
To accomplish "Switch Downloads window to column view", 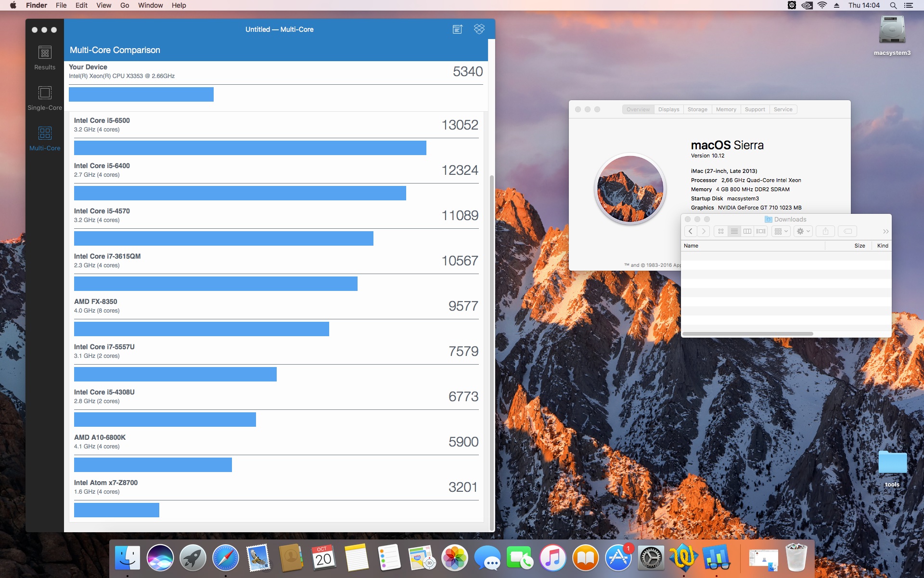I will pos(747,232).
